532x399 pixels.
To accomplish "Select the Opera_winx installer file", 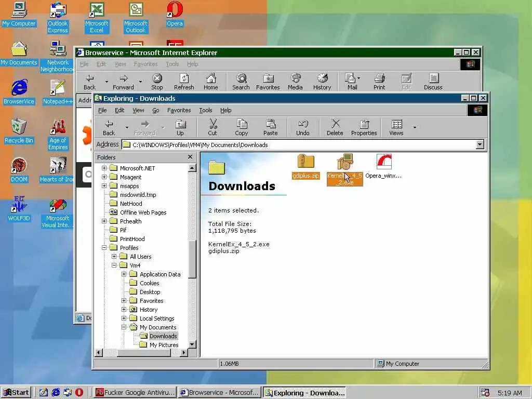I will coord(384,167).
